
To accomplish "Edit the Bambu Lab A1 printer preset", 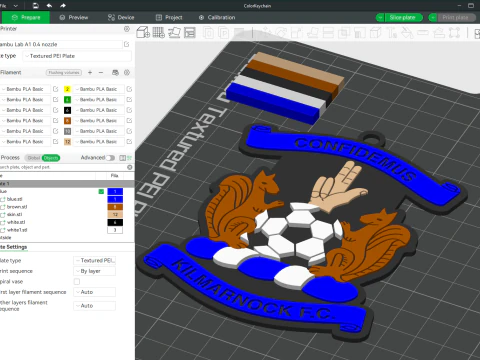I will tap(127, 44).
